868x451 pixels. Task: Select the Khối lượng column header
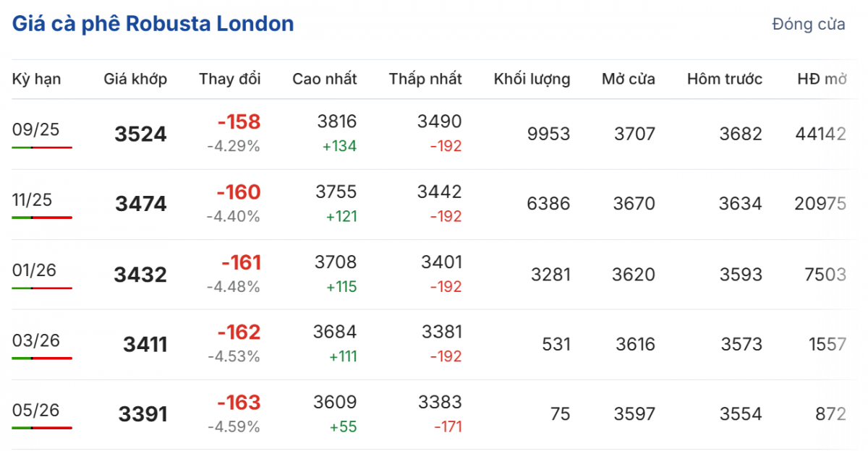coord(532,79)
